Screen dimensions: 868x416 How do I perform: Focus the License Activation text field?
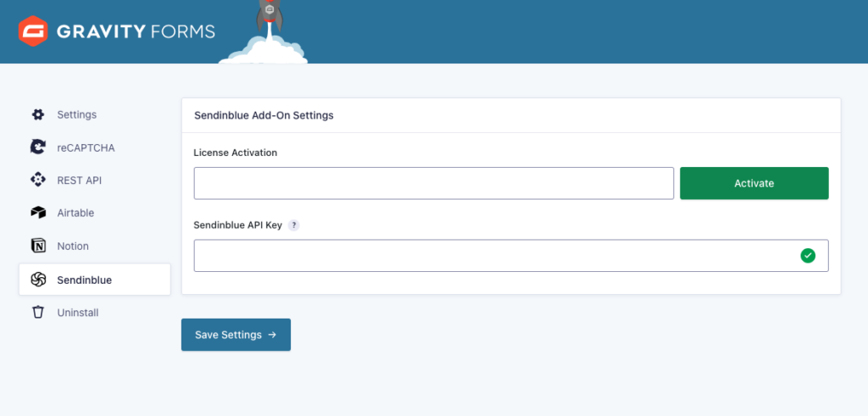tap(433, 183)
